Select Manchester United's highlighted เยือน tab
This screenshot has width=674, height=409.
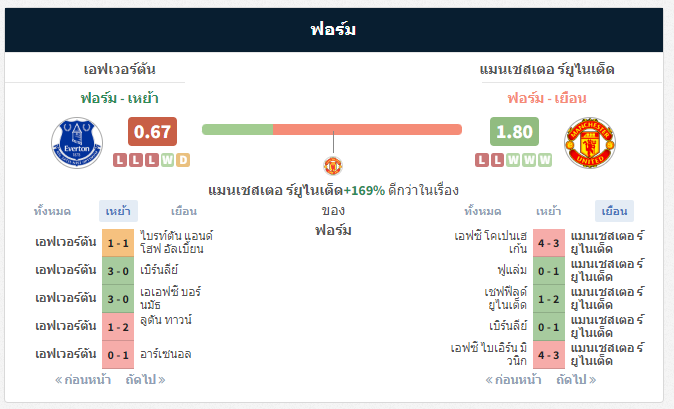click(614, 211)
